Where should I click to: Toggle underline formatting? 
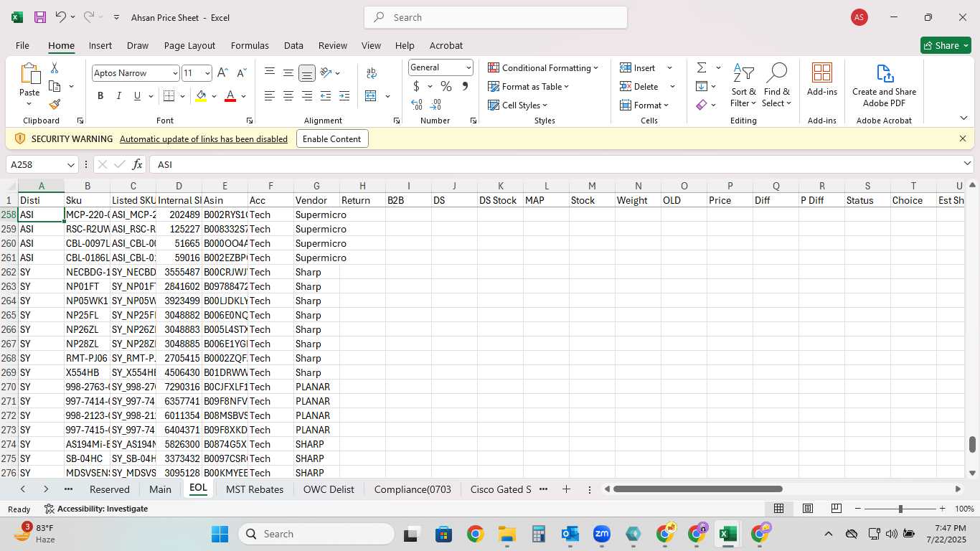pyautogui.click(x=137, y=96)
